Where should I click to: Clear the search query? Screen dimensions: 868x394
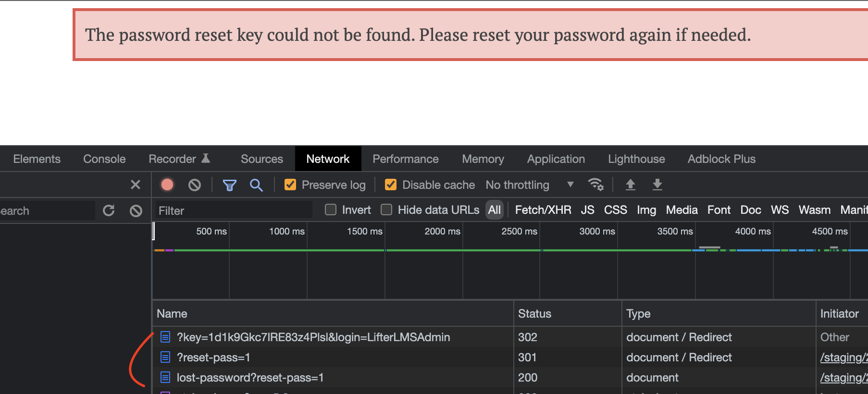pyautogui.click(x=136, y=210)
